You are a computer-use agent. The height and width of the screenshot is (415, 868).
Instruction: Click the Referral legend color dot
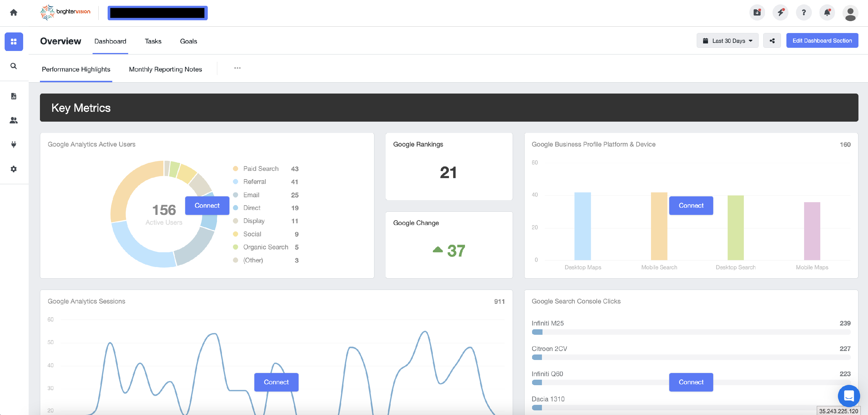point(236,182)
